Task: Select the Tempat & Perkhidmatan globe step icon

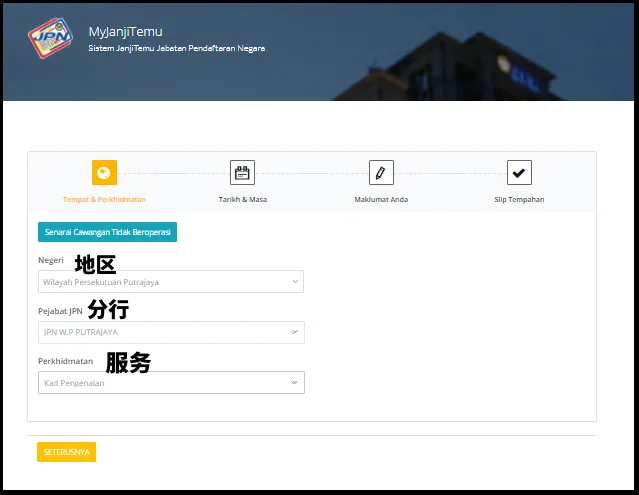Action: (104, 173)
